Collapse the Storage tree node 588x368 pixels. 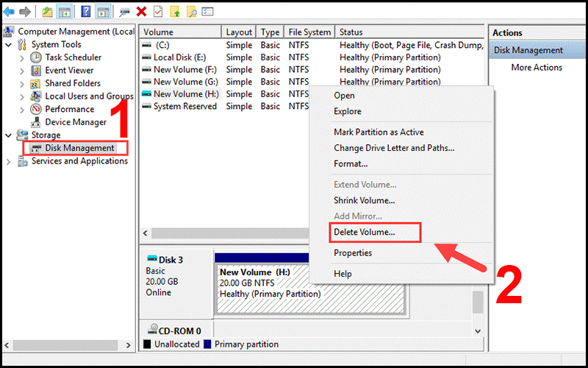8,135
